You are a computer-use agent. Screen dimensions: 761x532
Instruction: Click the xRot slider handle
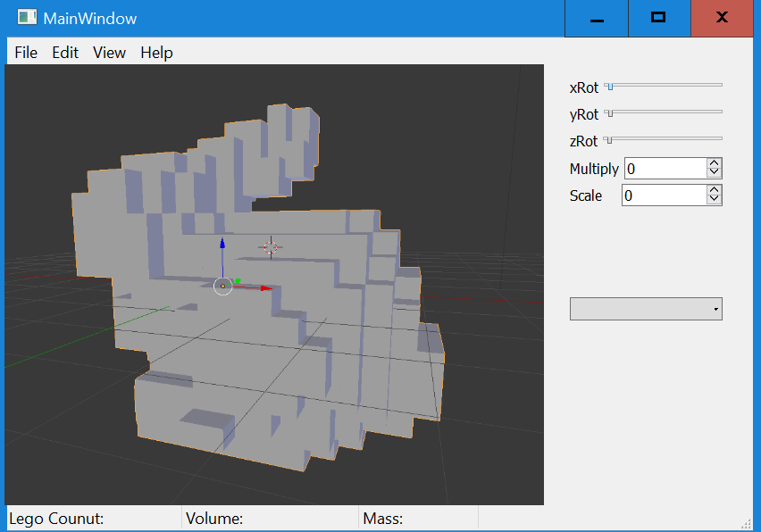pyautogui.click(x=609, y=87)
